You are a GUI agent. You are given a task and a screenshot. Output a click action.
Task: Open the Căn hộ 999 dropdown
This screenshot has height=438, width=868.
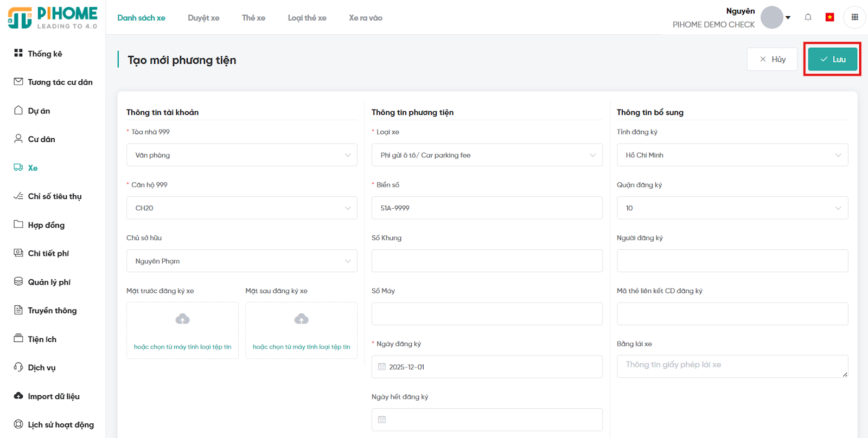(241, 208)
